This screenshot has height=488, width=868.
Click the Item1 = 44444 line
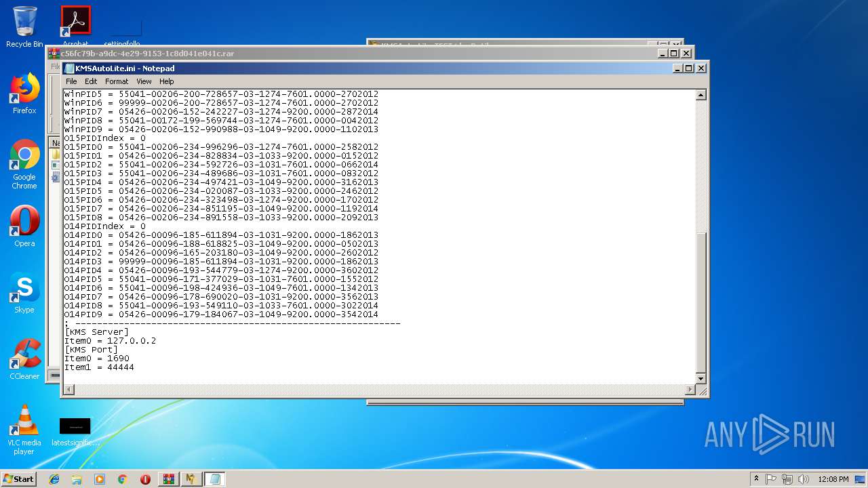click(99, 367)
